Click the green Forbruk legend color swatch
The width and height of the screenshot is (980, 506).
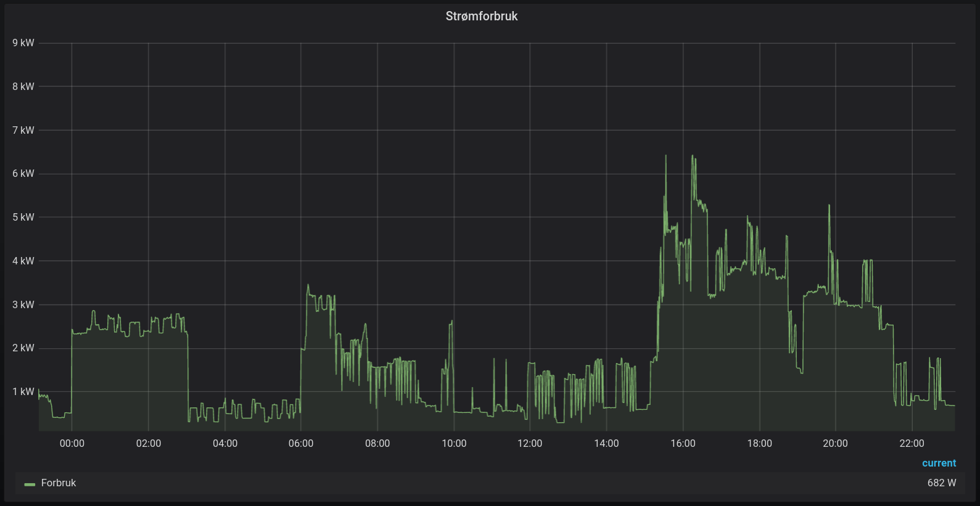tap(30, 484)
